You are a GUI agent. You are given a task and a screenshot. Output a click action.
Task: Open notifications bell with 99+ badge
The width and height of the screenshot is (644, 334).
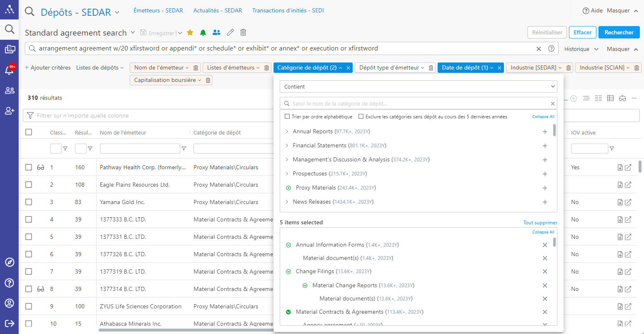(10, 70)
